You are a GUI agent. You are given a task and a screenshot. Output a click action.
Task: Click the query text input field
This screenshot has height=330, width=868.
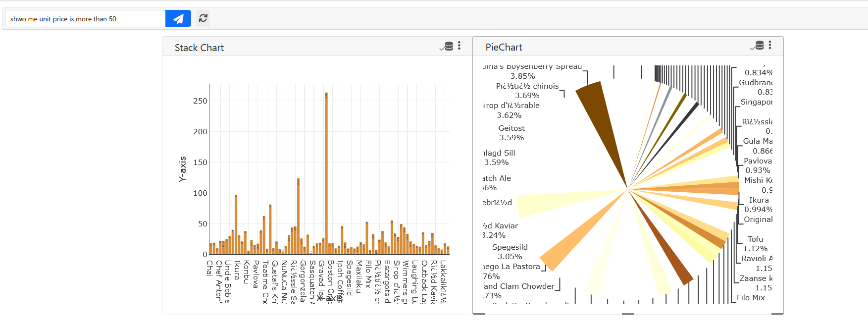point(85,19)
